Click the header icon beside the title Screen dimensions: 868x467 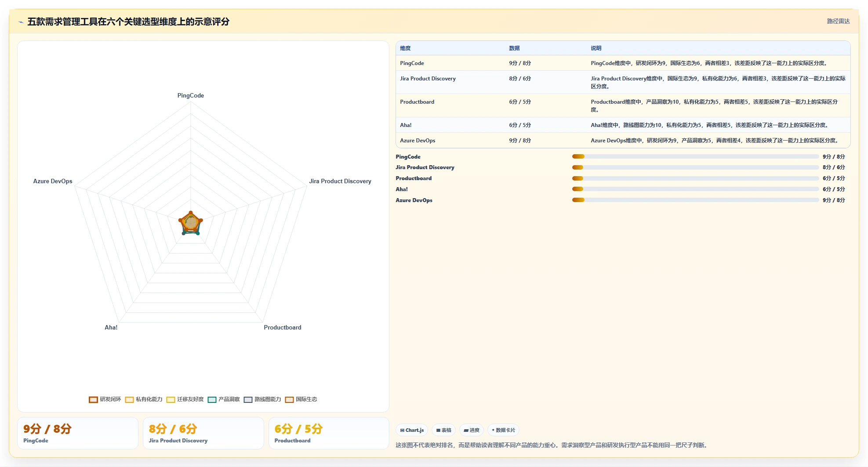pyautogui.click(x=21, y=22)
